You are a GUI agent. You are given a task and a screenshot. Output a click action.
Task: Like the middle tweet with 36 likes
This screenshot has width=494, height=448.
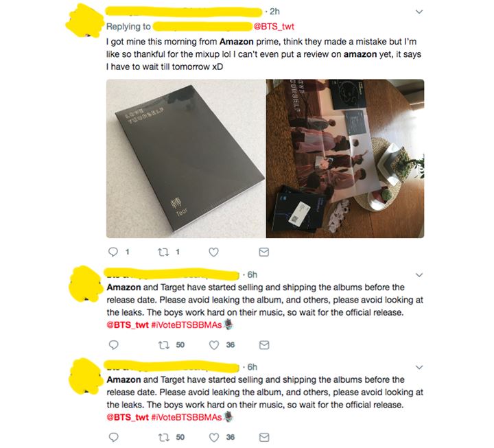coord(214,345)
